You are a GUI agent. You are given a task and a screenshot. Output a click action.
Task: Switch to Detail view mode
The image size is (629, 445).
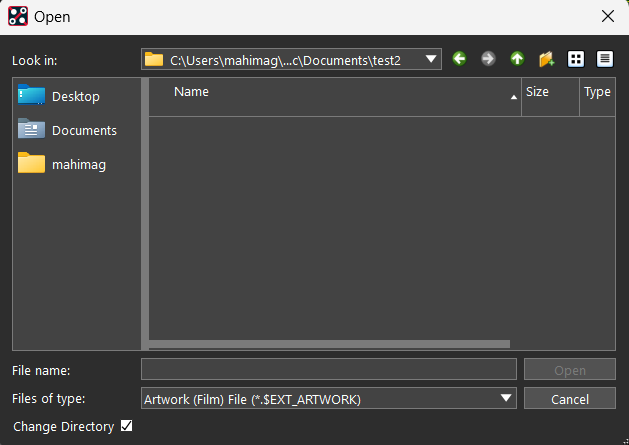604,59
